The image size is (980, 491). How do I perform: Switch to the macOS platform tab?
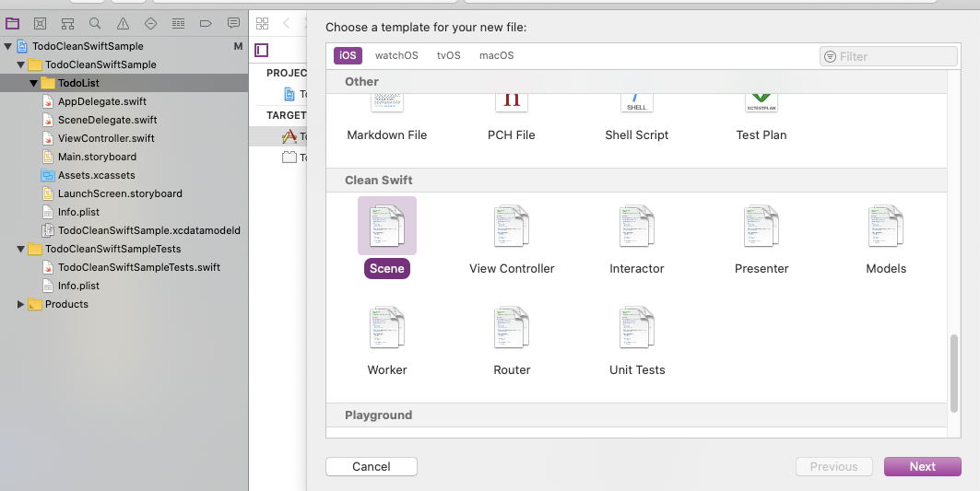click(x=496, y=55)
